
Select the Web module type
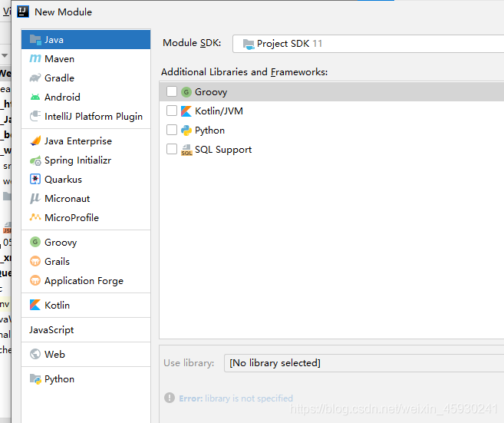coord(54,355)
